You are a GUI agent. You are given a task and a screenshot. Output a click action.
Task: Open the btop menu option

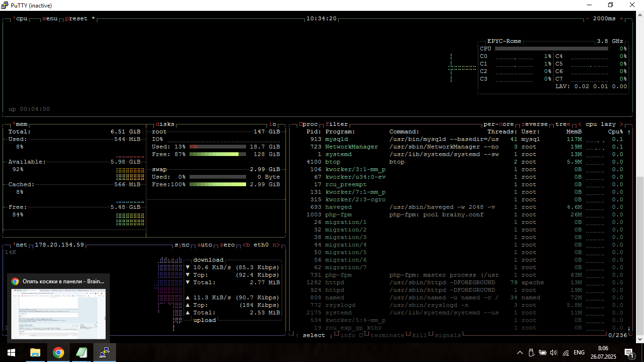coord(50,19)
